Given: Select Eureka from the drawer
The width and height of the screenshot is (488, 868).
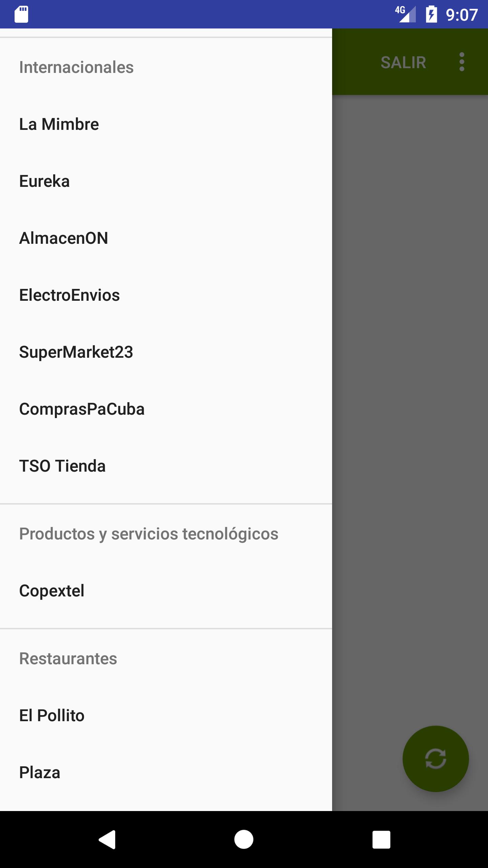Looking at the screenshot, I should click(x=166, y=181).
